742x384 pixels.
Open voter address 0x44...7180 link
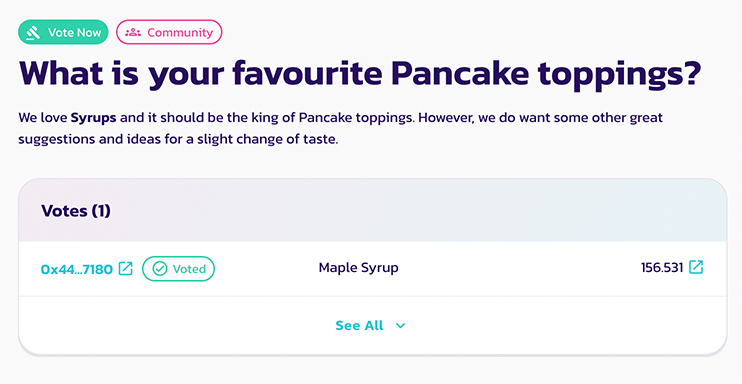[x=77, y=269]
